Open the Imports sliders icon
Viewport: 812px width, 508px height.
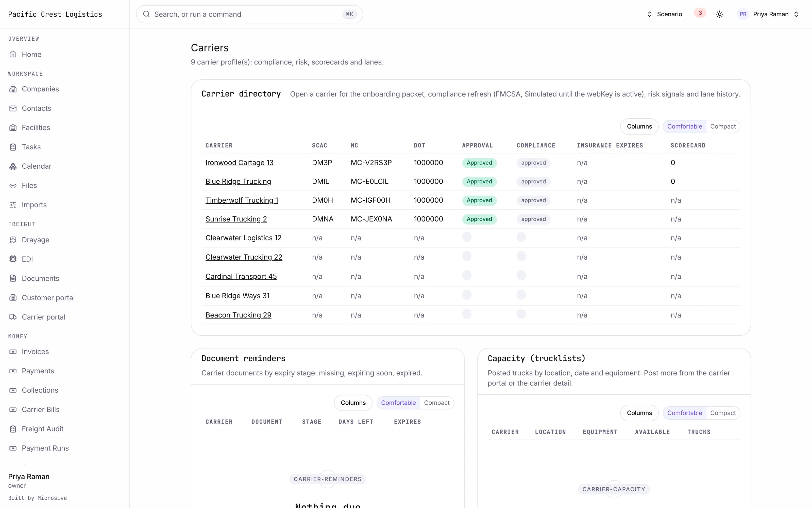13,205
